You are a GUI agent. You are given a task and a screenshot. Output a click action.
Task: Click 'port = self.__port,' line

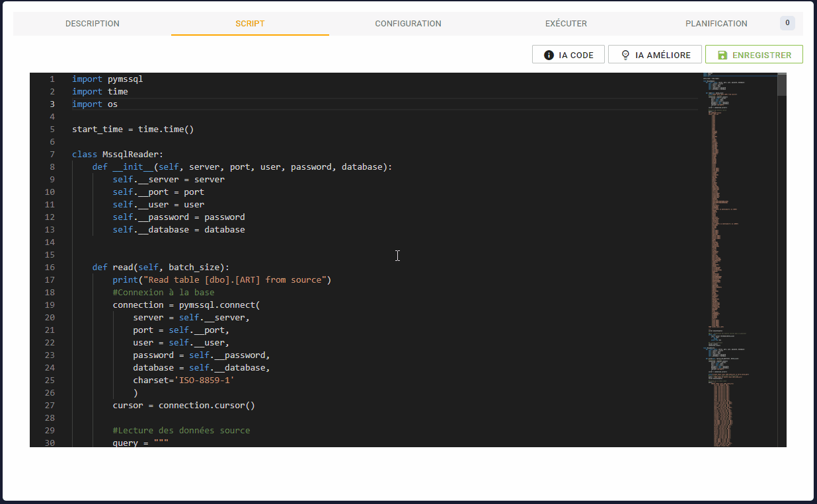[181, 330]
